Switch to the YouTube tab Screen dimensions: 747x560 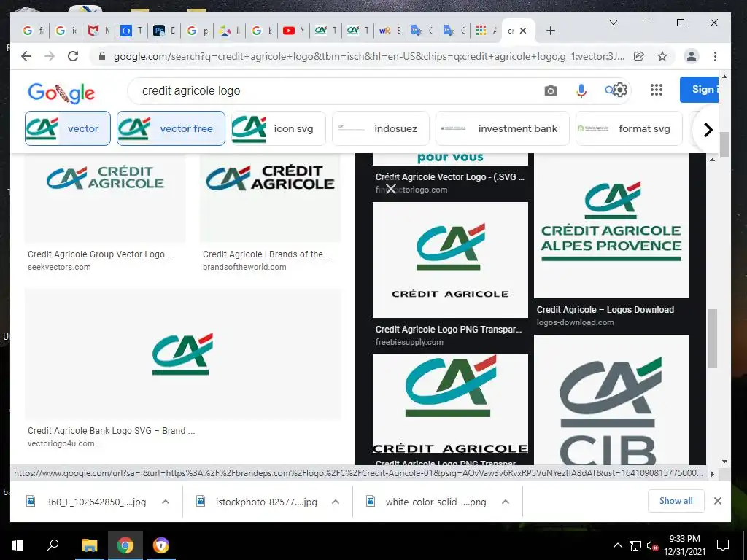coord(295,31)
